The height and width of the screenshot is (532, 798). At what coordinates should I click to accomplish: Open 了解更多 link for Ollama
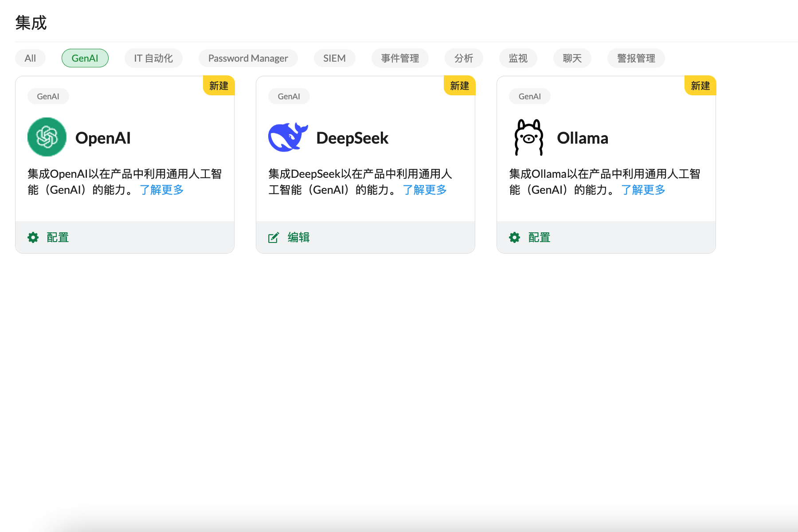(643, 190)
